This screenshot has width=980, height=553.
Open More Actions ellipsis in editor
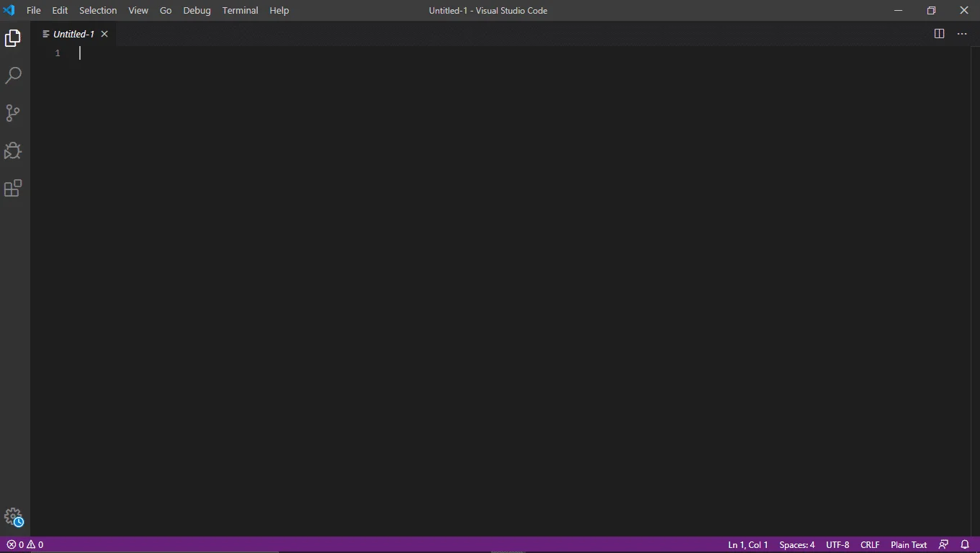[x=962, y=34]
